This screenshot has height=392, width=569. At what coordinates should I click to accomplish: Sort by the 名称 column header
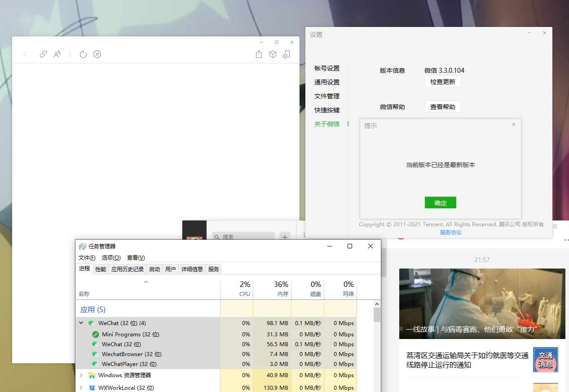point(148,289)
